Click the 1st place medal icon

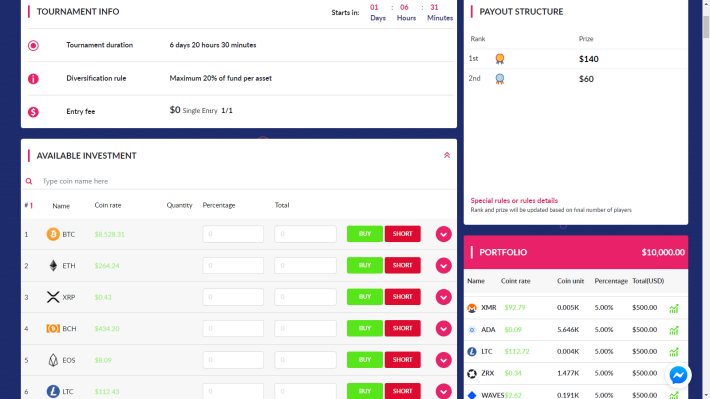coord(499,59)
